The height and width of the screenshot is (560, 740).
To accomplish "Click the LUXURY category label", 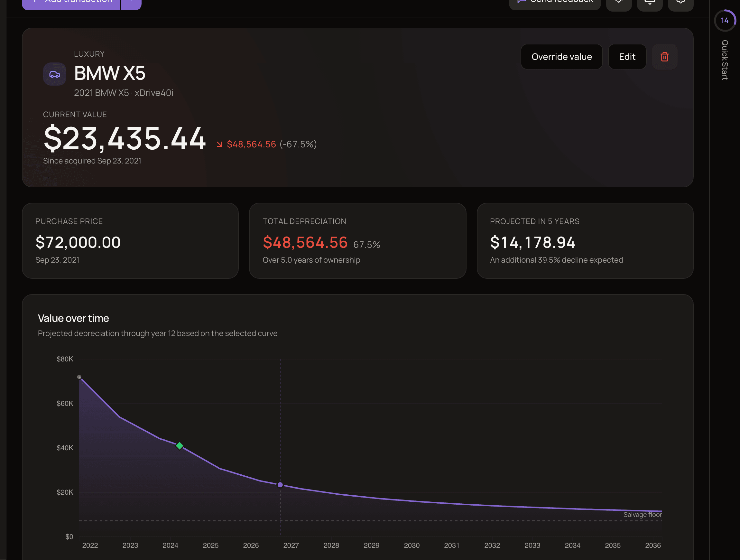I will pos(89,54).
